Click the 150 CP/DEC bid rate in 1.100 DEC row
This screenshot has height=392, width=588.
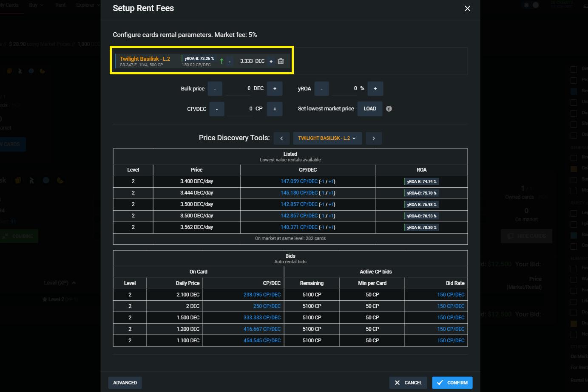tap(451, 341)
